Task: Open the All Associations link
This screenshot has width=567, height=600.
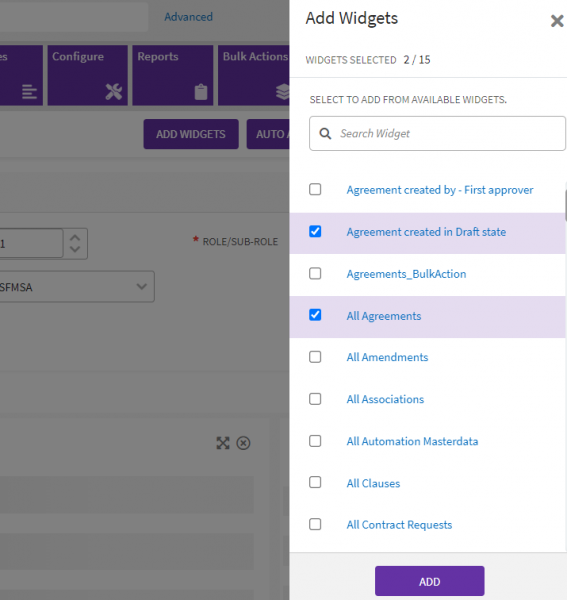Action: tap(385, 399)
